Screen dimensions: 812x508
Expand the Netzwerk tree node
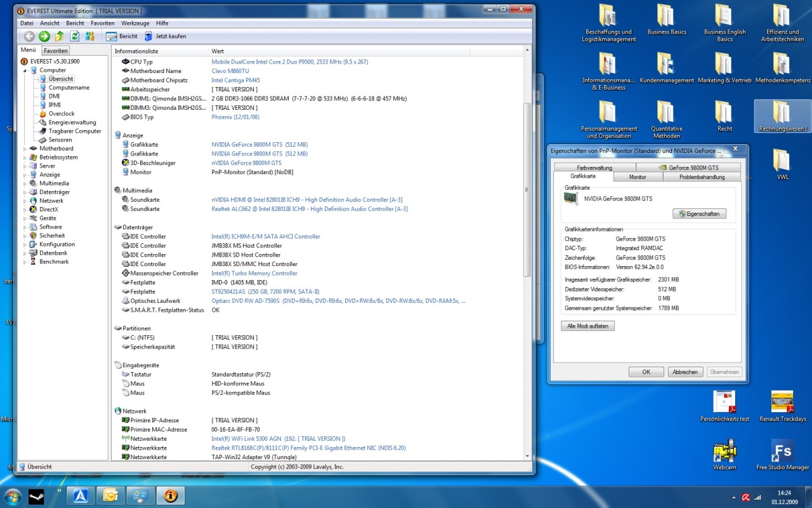(x=25, y=201)
